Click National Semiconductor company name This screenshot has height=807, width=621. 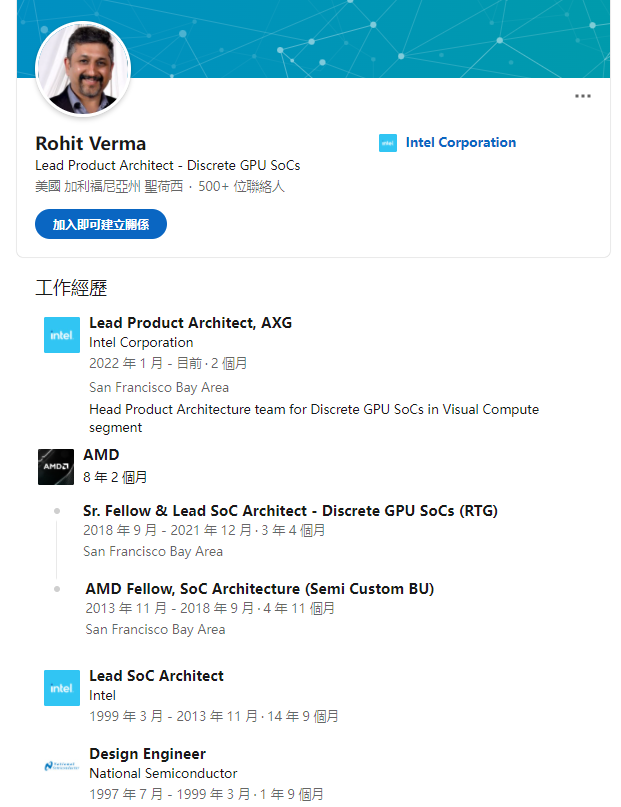tap(163, 773)
